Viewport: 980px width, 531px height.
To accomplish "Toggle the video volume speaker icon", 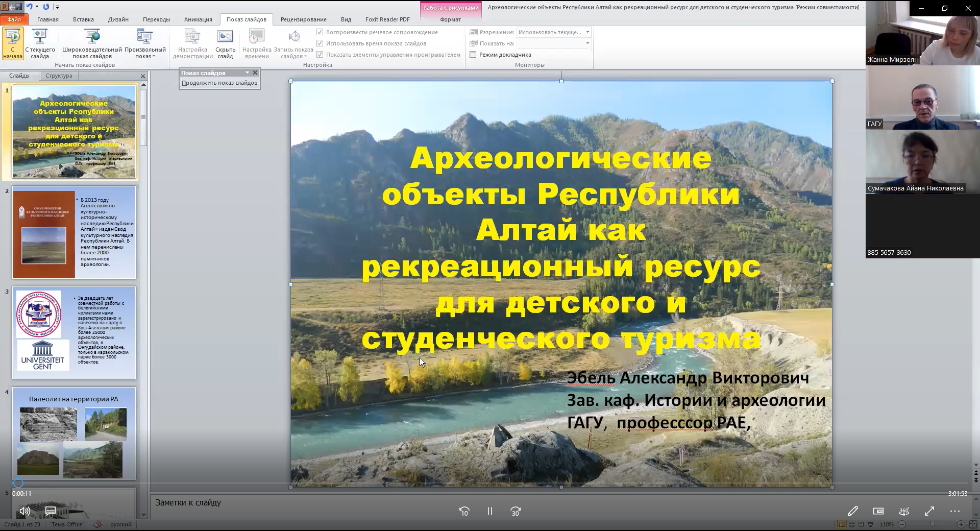I will tap(24, 511).
